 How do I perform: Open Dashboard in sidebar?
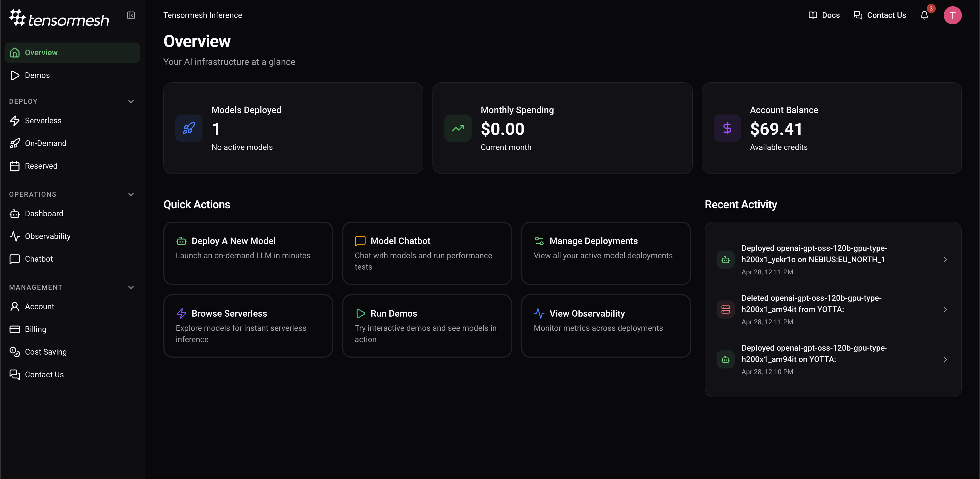coord(72,214)
